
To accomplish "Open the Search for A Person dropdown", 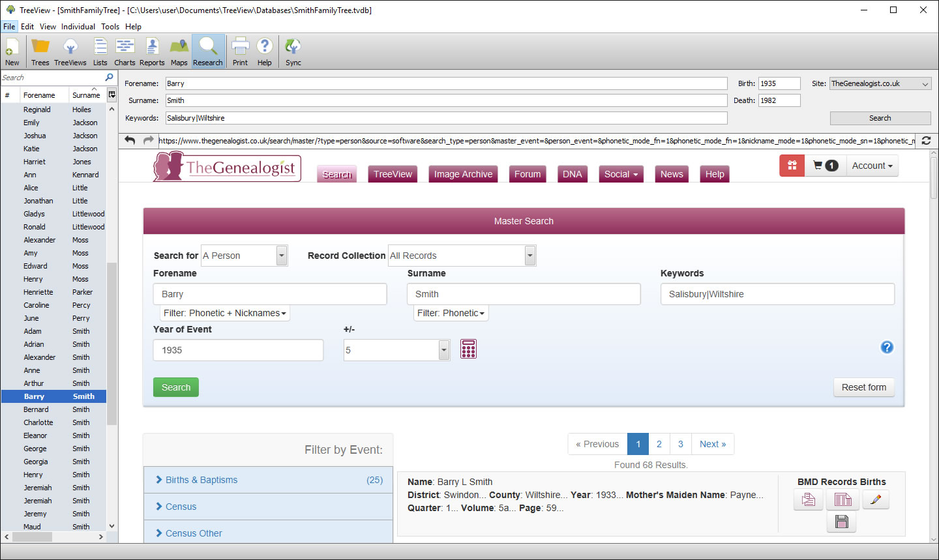I will click(x=244, y=256).
